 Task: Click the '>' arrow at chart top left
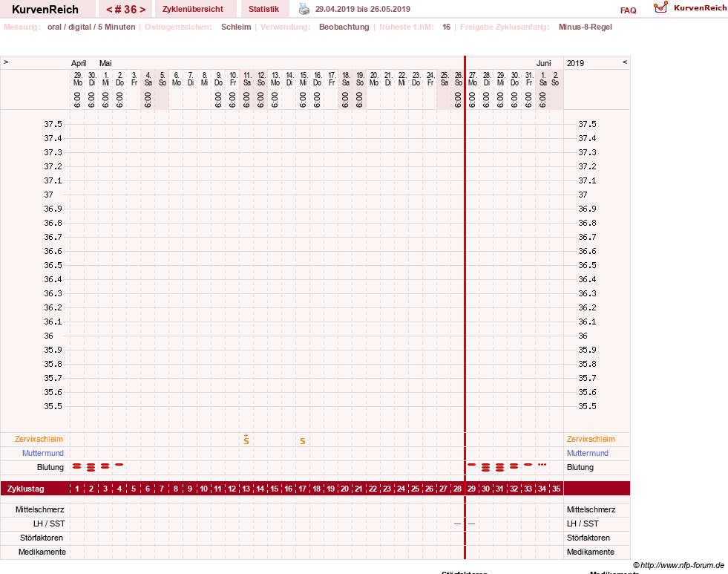pyautogui.click(x=6, y=62)
